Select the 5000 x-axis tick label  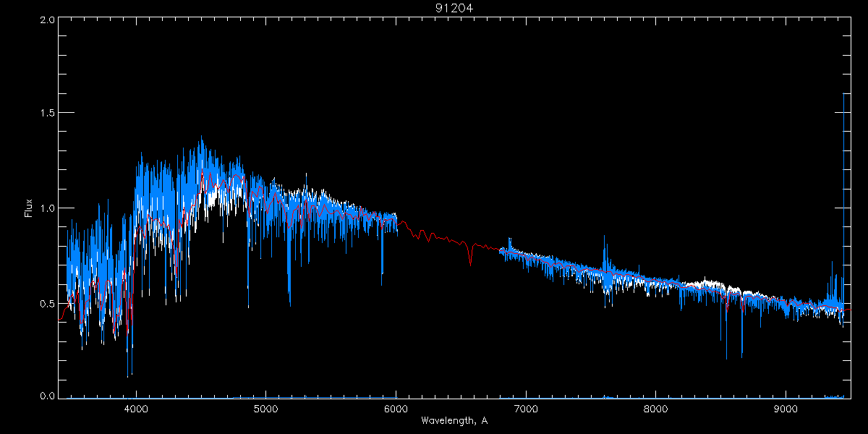point(266,408)
